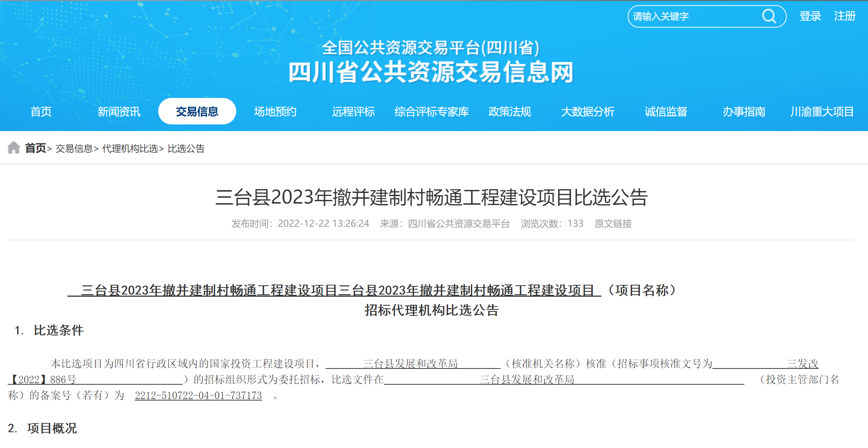Click 交易信息 breadcrumb link
868x448 pixels.
coord(74,149)
